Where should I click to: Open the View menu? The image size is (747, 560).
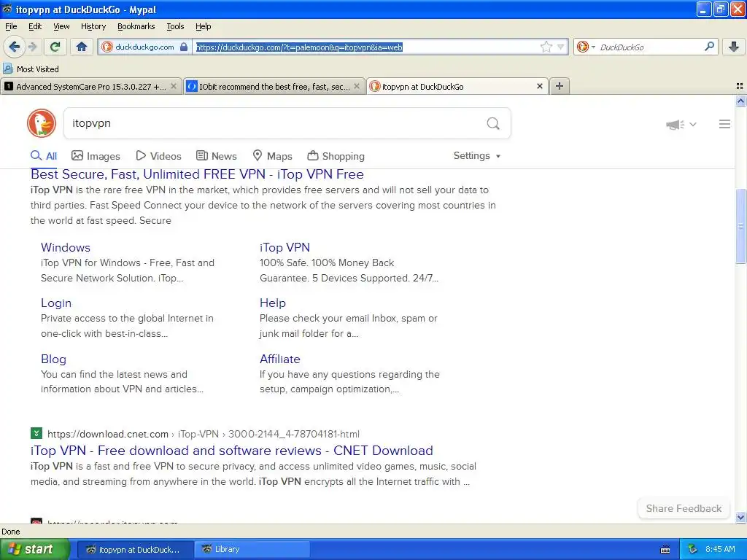(61, 26)
